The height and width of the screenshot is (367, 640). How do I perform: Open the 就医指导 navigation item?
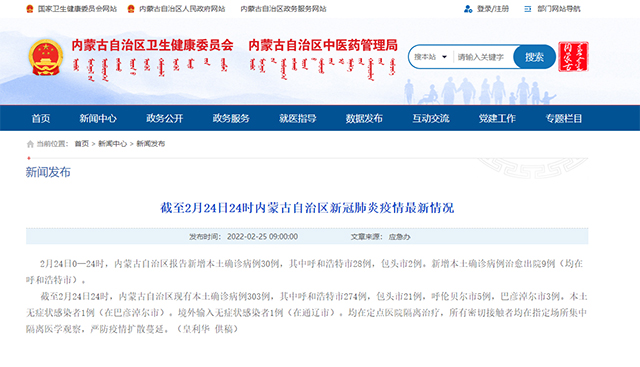(298, 118)
